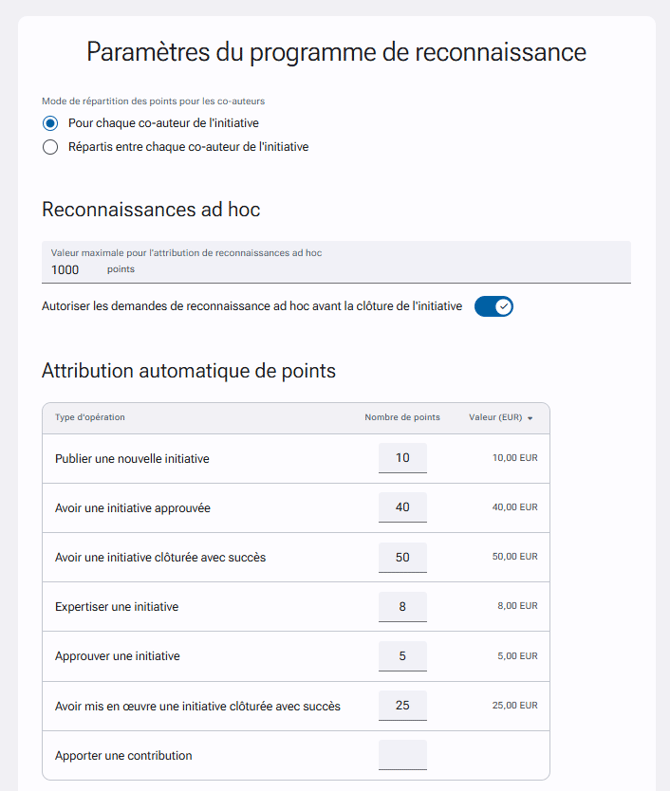Select "Répartis entre chaque co-auteur" radio option
This screenshot has height=791, width=670.
pos(50,147)
